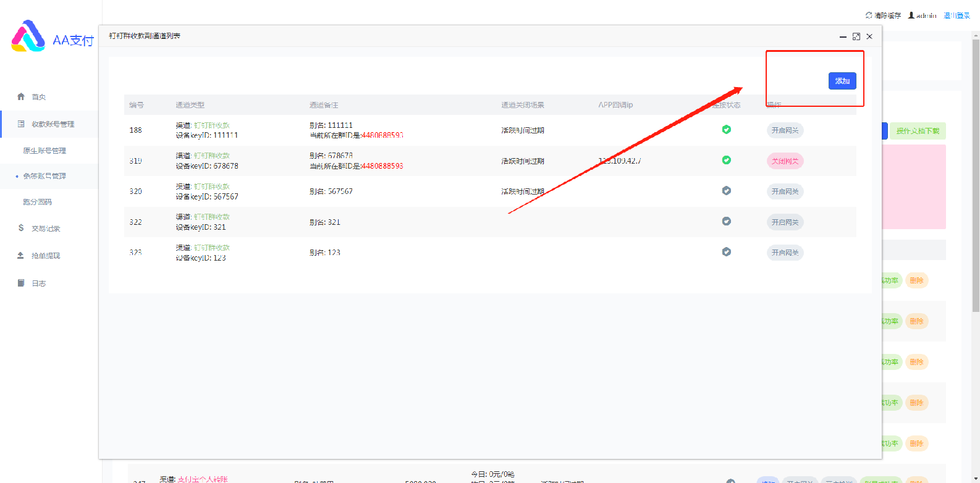980x483 pixels.
Task: Close the 钉钉群收款通道列表 dialog
Action: pyautogui.click(x=869, y=36)
